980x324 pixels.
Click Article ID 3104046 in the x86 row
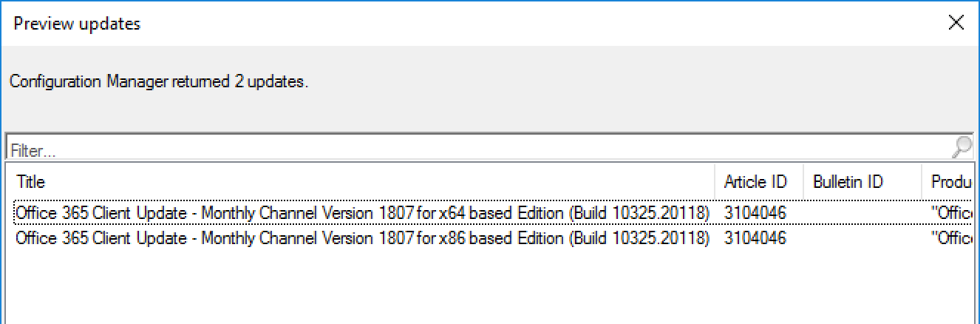coord(755,238)
